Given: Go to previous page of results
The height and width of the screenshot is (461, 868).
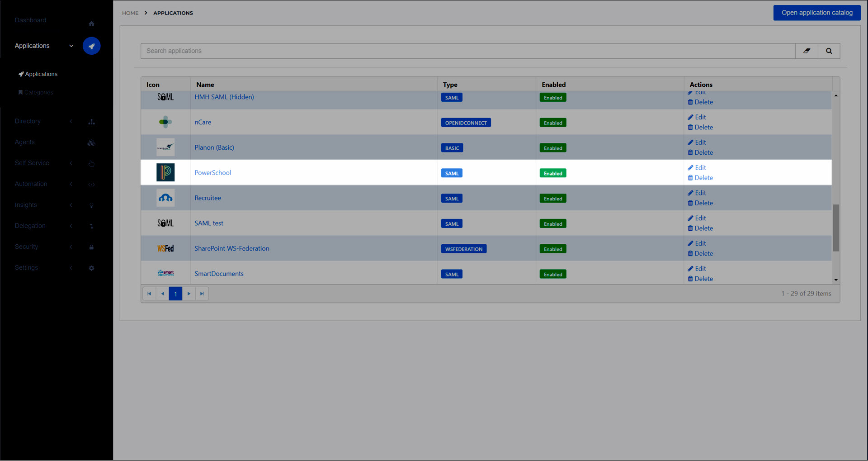Looking at the screenshot, I should pos(162,294).
